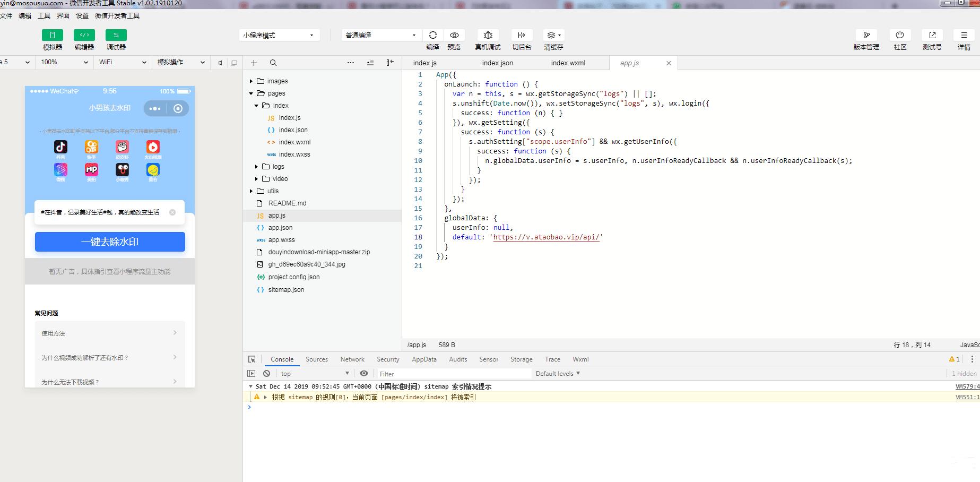Click the compile (编译) refresh icon
980x482 pixels.
click(x=433, y=35)
